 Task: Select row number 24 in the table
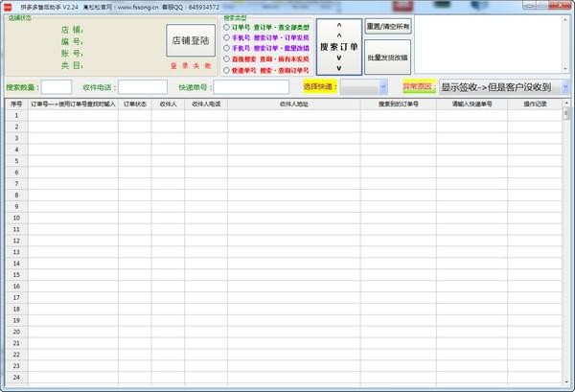click(x=16, y=378)
